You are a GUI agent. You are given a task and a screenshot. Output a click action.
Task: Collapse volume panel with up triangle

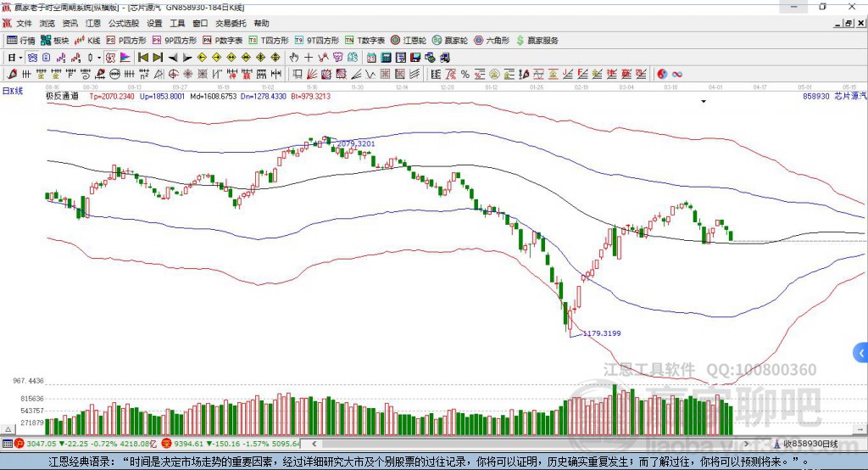click(x=8, y=429)
